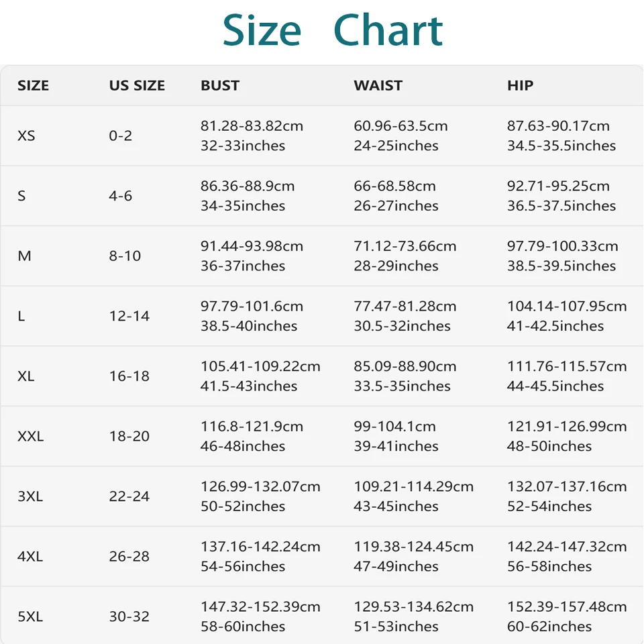Click the WAIST column header
The height and width of the screenshot is (644, 644).
(378, 85)
